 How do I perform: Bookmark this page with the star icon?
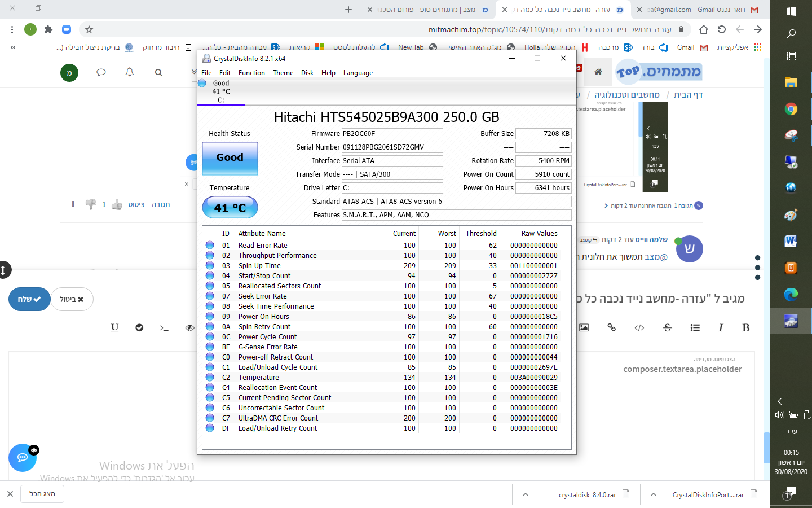(x=89, y=29)
